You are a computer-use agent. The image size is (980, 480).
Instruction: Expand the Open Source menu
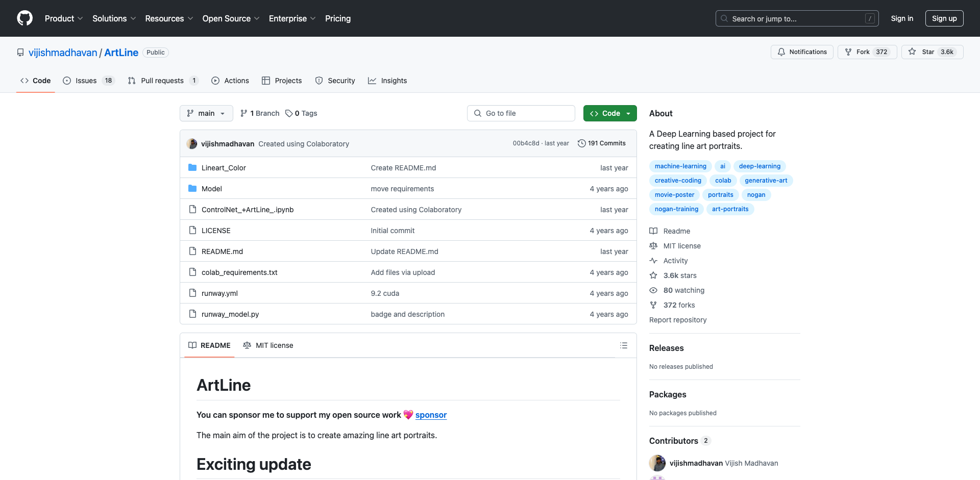[x=231, y=18]
